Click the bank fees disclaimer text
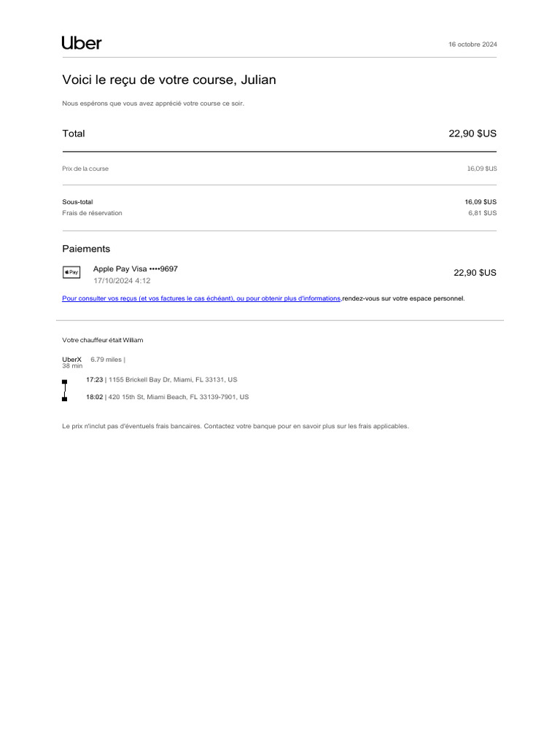Screen dimensions: 560x747 (236, 426)
